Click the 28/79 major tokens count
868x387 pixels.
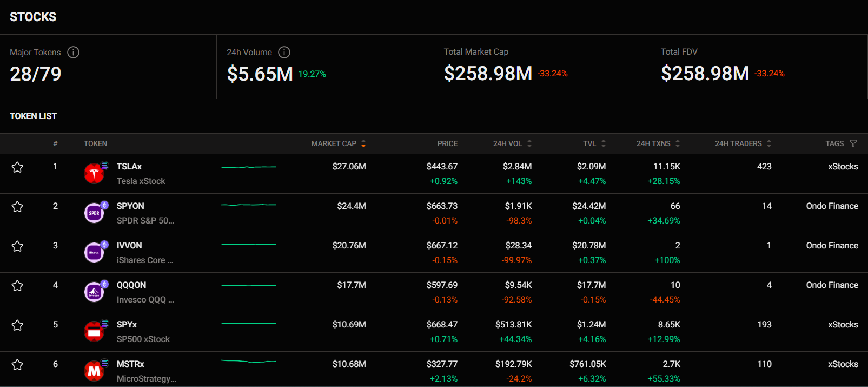(x=36, y=74)
